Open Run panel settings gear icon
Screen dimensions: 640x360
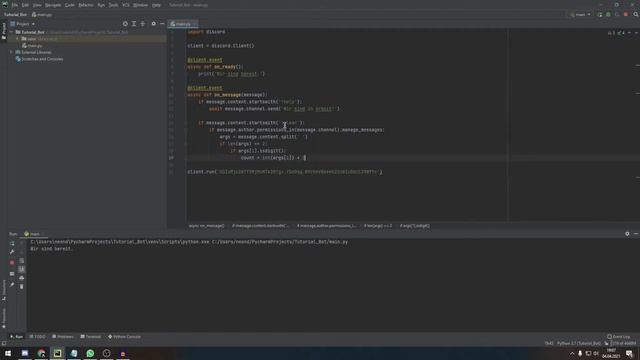click(627, 234)
